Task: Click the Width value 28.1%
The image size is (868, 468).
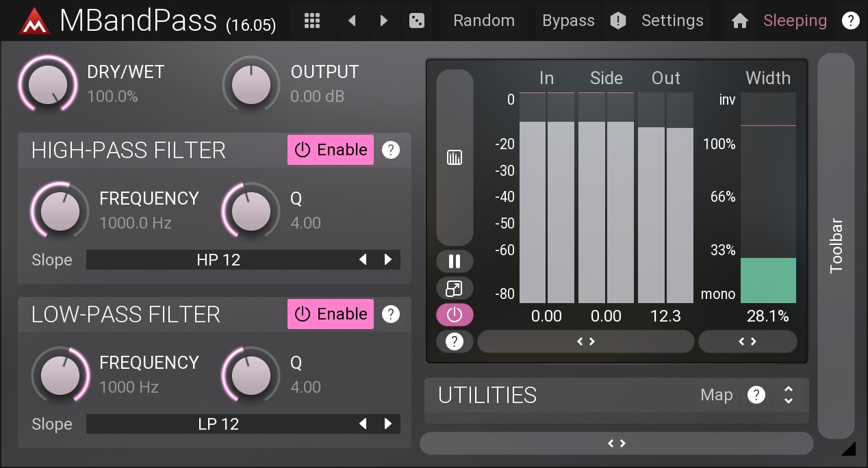Action: 768,316
